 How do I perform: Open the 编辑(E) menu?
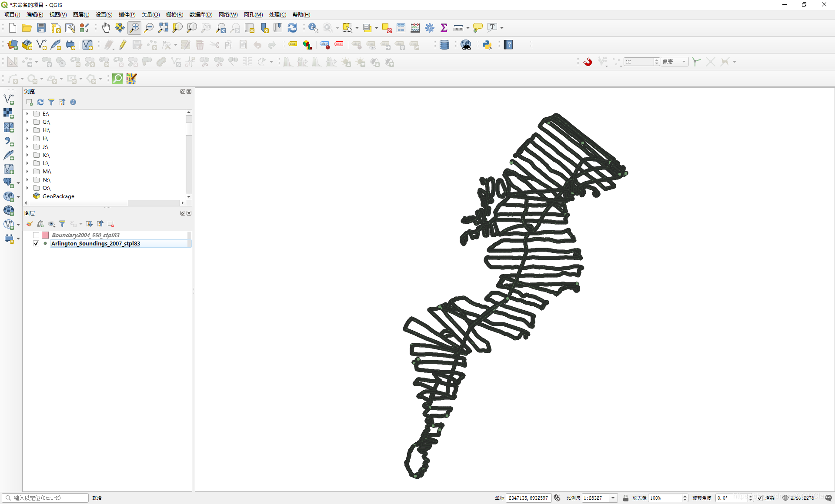(35, 15)
